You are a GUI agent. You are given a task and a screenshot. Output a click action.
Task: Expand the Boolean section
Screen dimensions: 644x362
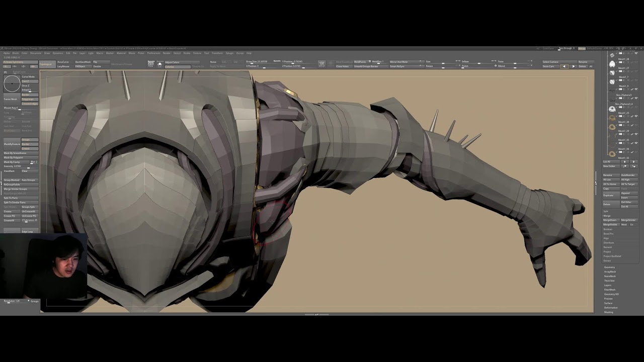click(x=608, y=229)
